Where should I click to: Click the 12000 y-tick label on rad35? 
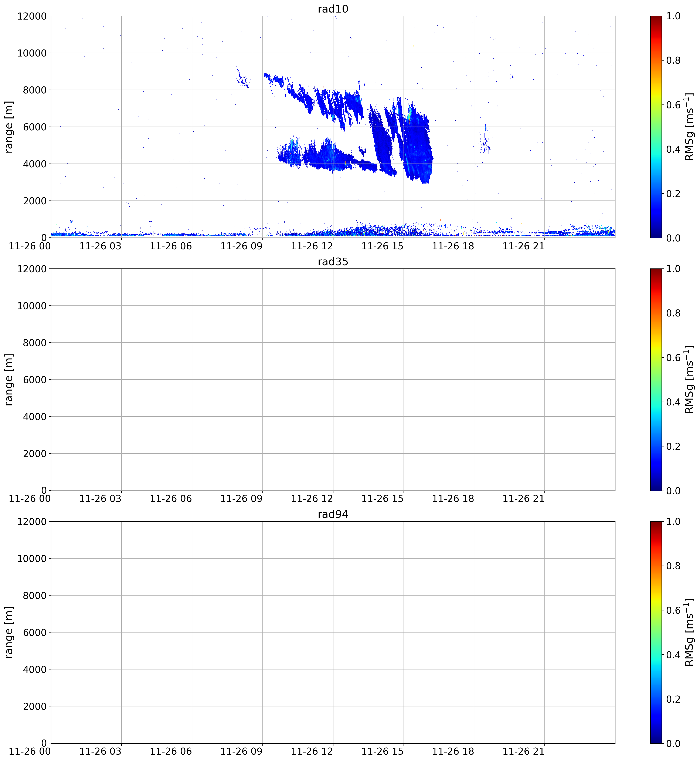32,269
